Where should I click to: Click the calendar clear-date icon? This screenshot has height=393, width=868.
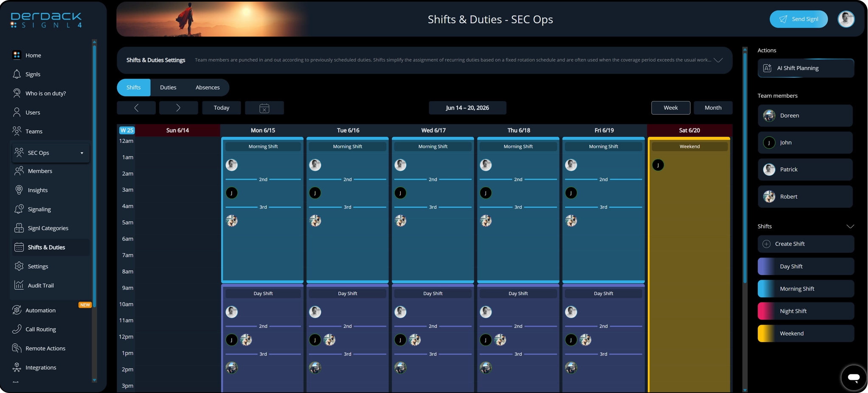pos(264,108)
